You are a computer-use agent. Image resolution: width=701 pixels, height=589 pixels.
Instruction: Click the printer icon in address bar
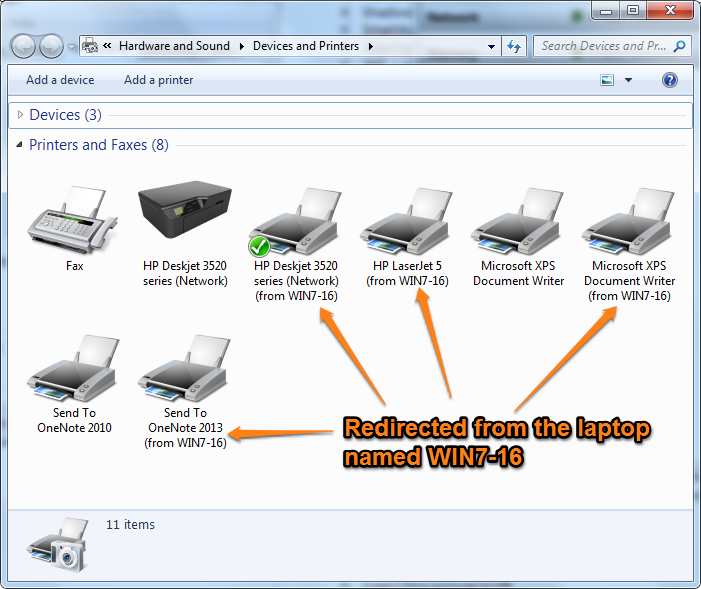click(x=90, y=46)
